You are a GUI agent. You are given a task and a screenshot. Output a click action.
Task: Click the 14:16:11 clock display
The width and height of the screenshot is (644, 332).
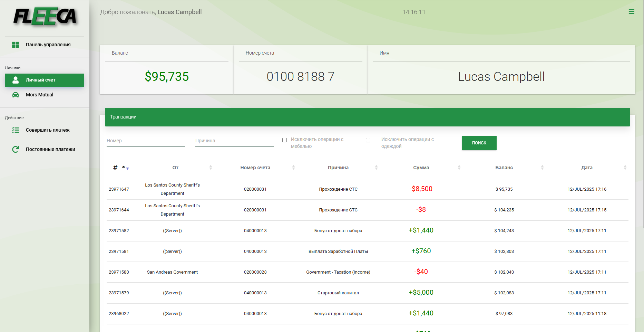(414, 12)
